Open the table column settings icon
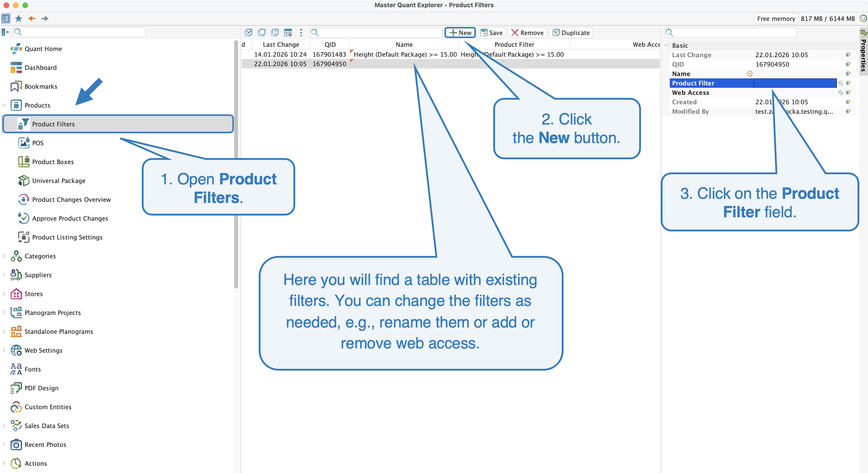This screenshot has width=868, height=473. click(288, 32)
